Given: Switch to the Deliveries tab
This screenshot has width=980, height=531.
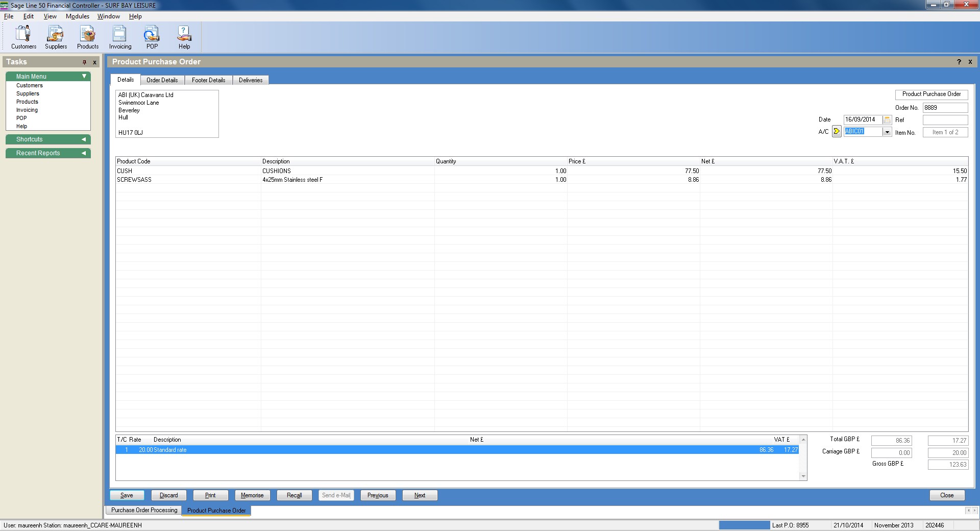Looking at the screenshot, I should click(251, 80).
